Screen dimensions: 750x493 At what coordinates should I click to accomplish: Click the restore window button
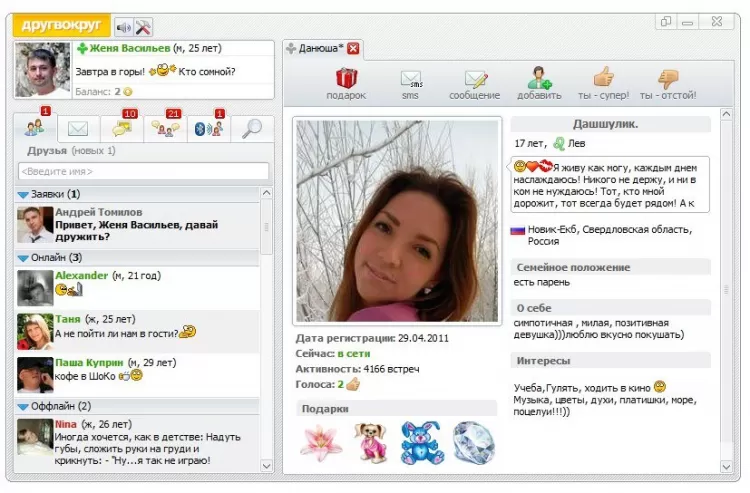pyautogui.click(x=666, y=22)
